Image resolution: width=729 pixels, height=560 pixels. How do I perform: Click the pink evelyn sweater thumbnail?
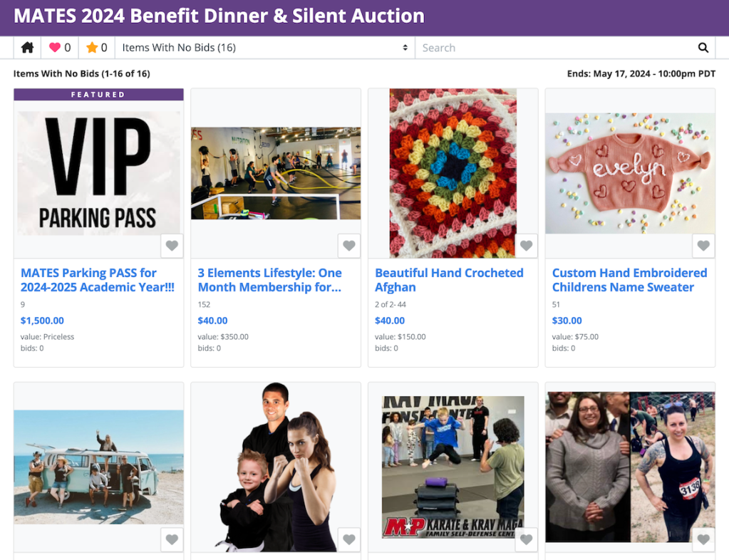coord(630,172)
